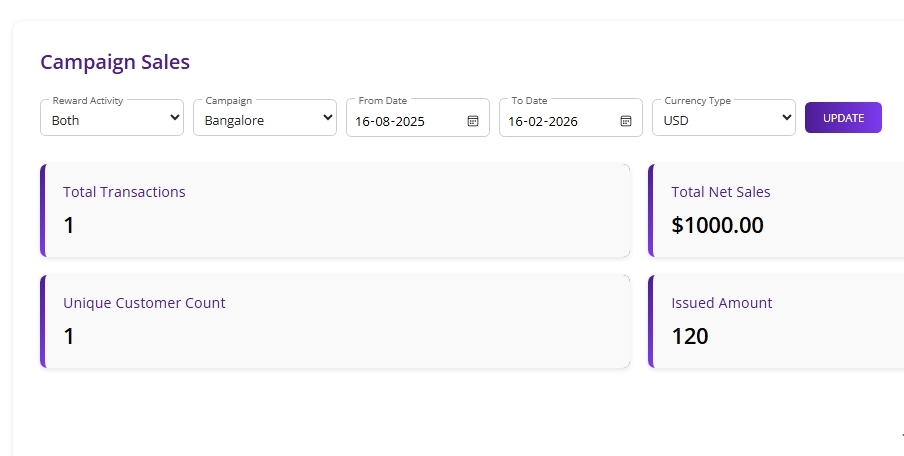Open the From Date calendar picker icon
This screenshot has width=904, height=456.
click(473, 121)
